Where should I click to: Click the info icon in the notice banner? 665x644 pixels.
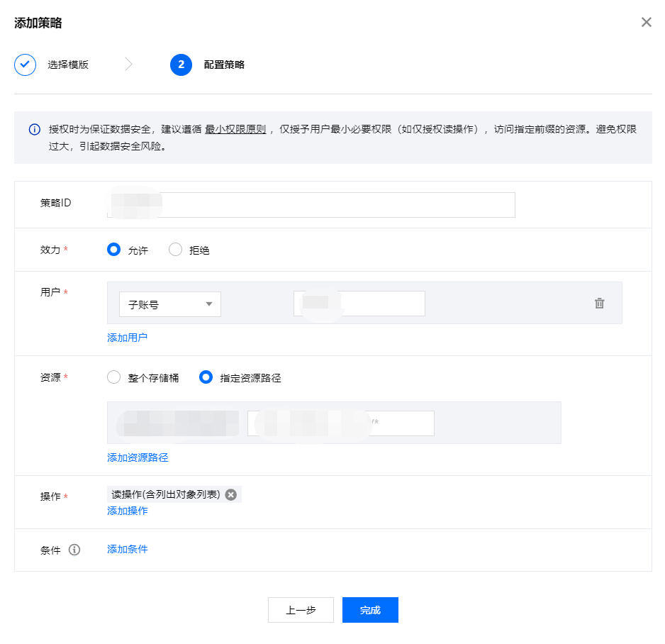[34, 130]
